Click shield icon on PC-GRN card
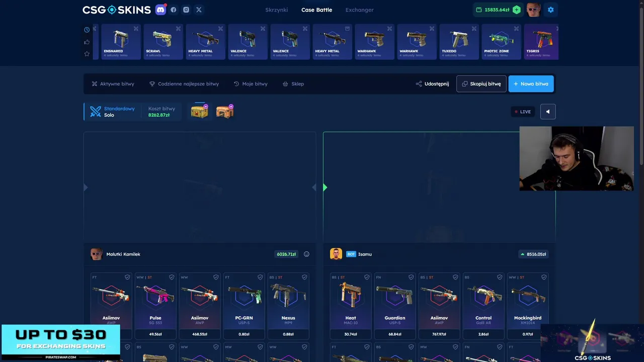The image size is (644, 362). coord(260,277)
